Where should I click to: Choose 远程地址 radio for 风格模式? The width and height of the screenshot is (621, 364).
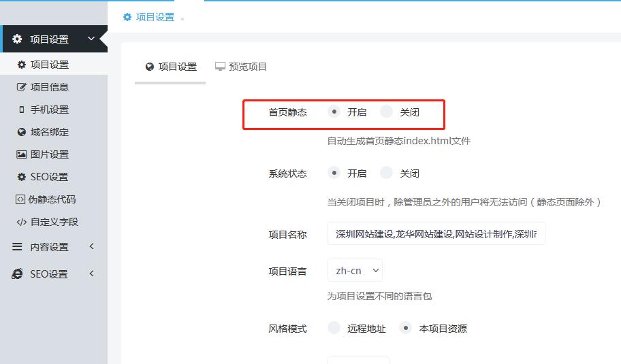click(334, 328)
